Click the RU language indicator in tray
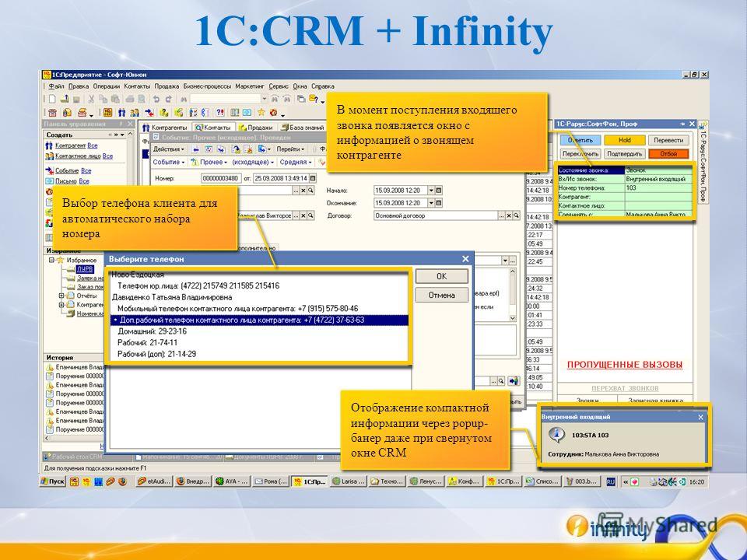 click(x=611, y=482)
